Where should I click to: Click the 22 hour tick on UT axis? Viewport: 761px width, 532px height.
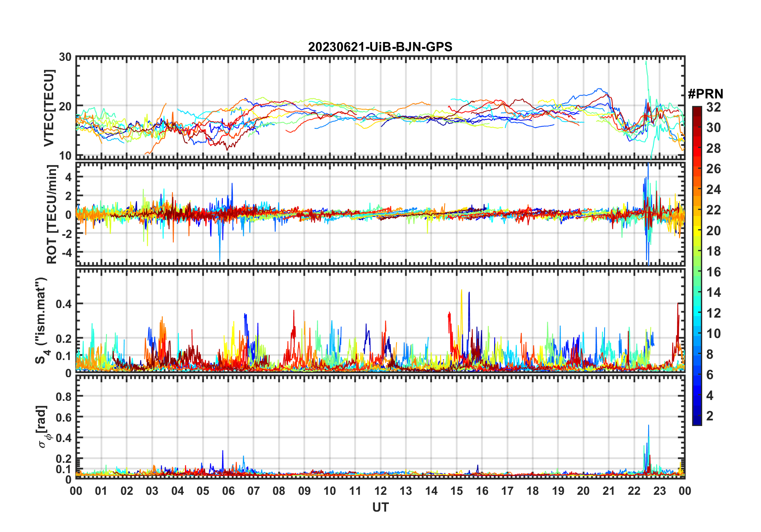click(x=634, y=491)
